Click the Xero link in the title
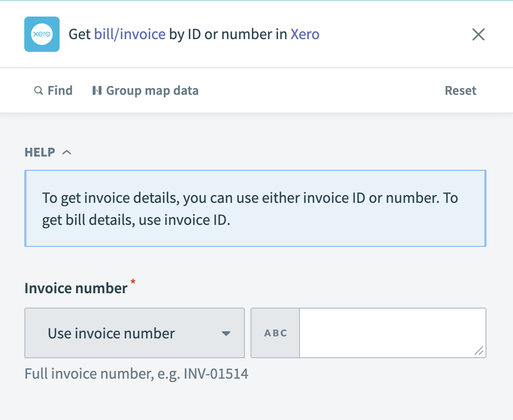Screen dimensions: 513x420 pos(305,34)
